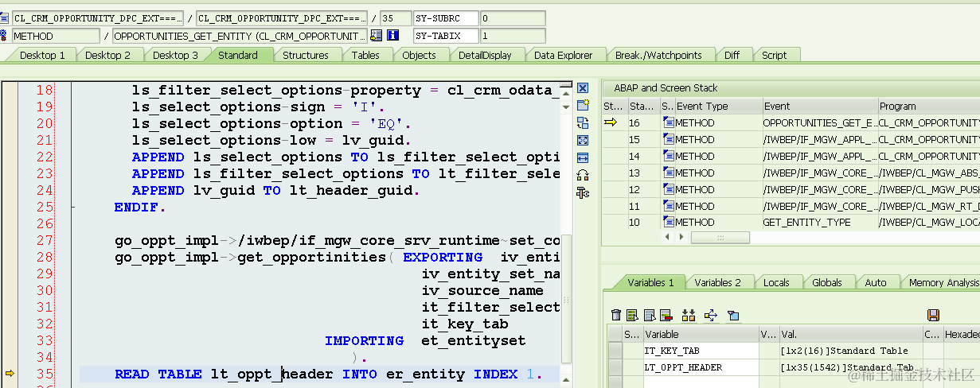The image size is (980, 388).
Task: Click the filter folder icon in Variables toolbar
Action: pos(733,316)
